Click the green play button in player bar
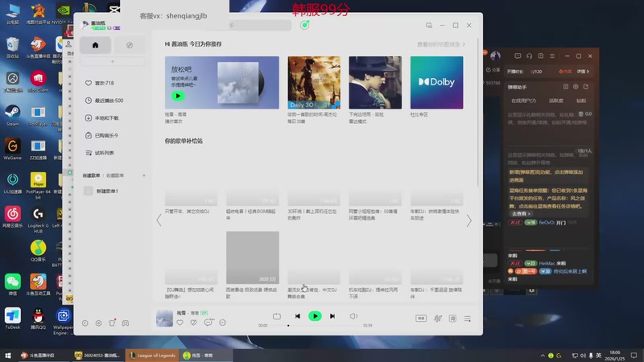This screenshot has height=362, width=644. pos(315,316)
